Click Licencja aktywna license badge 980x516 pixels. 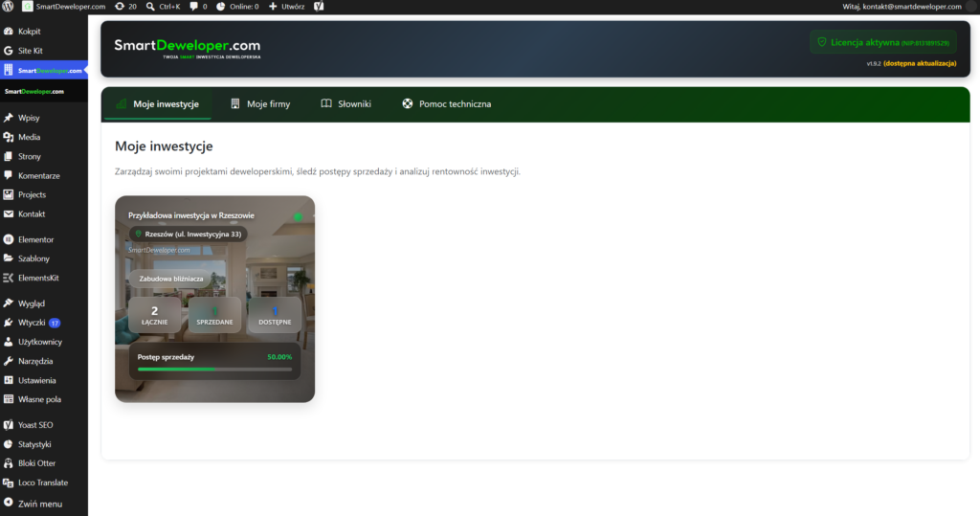[883, 42]
